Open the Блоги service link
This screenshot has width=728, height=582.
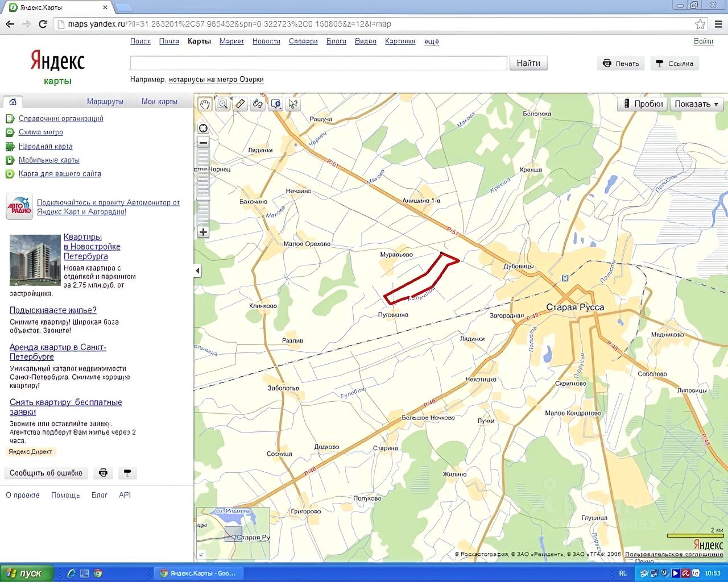click(x=336, y=41)
